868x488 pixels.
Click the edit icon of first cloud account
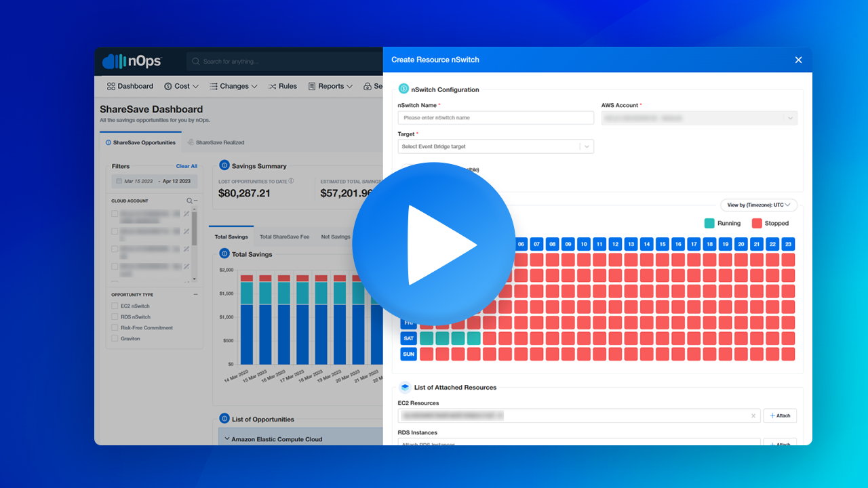(186, 213)
